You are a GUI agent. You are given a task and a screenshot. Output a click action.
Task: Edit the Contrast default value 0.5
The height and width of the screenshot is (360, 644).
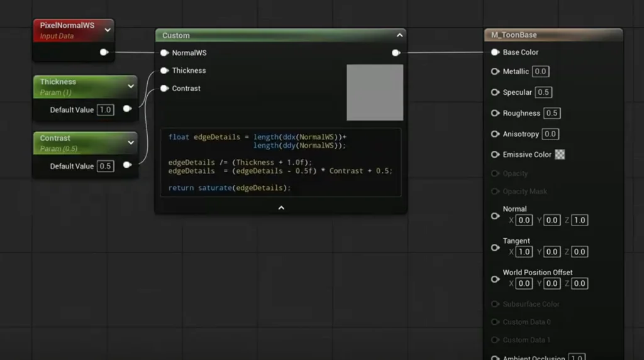(x=106, y=166)
